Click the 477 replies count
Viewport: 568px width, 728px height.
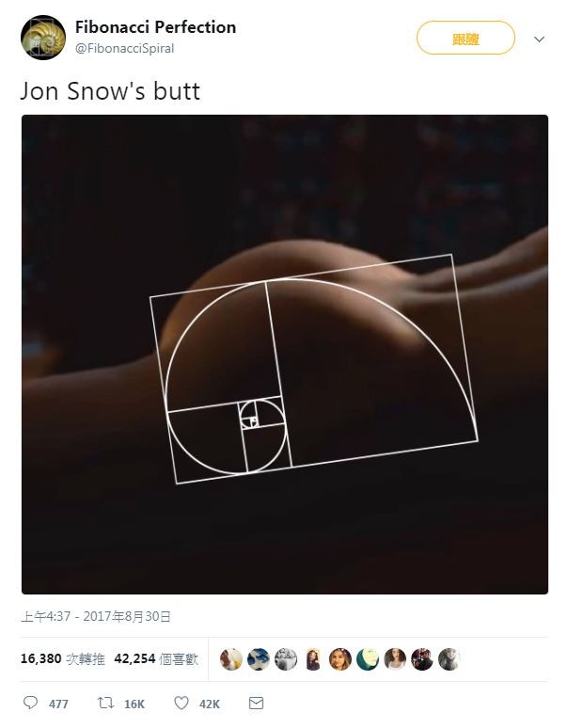(x=58, y=704)
